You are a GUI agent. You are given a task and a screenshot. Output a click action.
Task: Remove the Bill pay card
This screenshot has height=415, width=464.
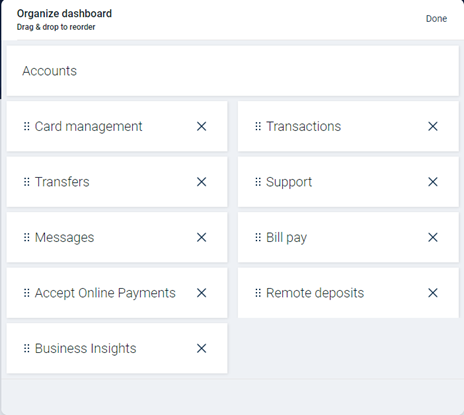[433, 237]
